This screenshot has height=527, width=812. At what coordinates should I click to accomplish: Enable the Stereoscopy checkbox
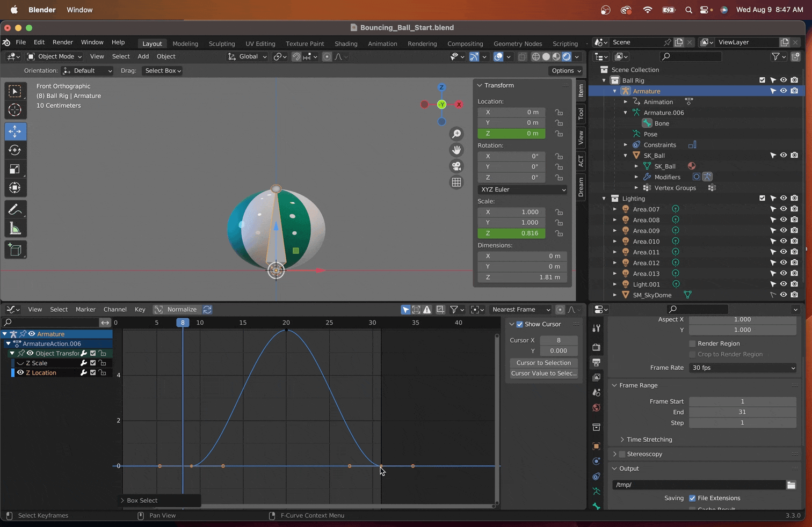point(622,454)
